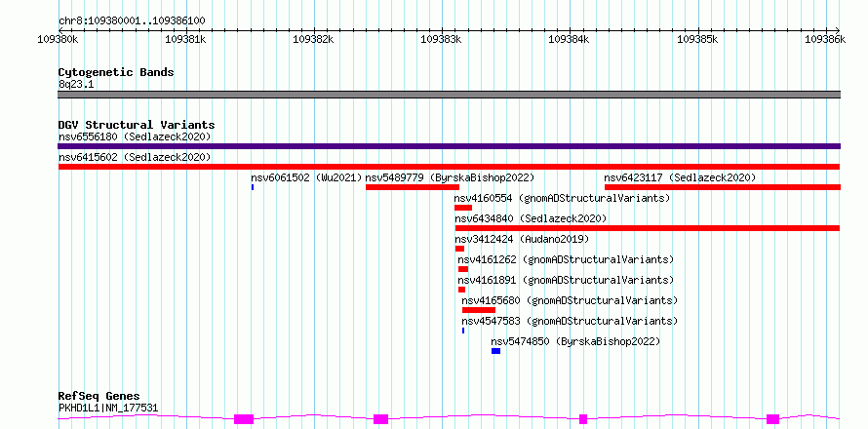
Task: Click the nsv4160554 (gnomADStructuralVariants) label
Action: click(x=563, y=198)
